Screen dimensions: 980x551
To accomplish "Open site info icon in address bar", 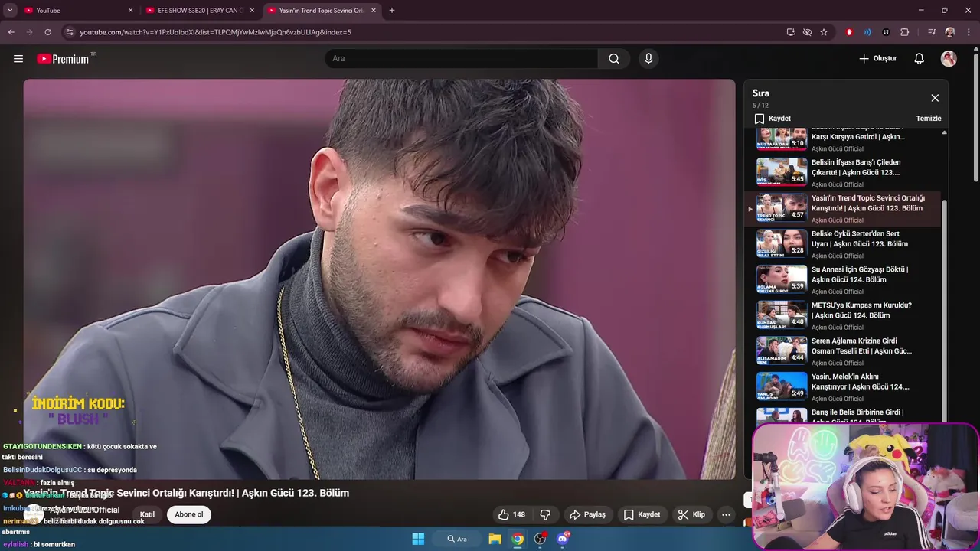I will click(x=70, y=32).
